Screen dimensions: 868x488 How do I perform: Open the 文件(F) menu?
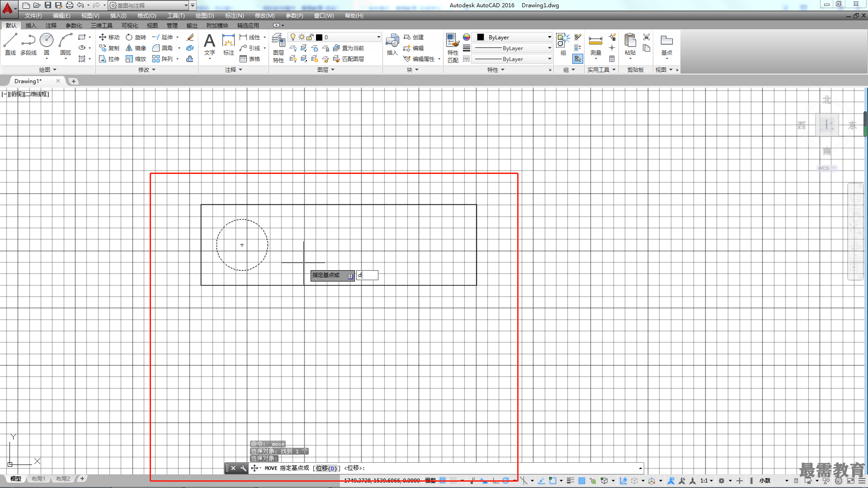pos(33,15)
